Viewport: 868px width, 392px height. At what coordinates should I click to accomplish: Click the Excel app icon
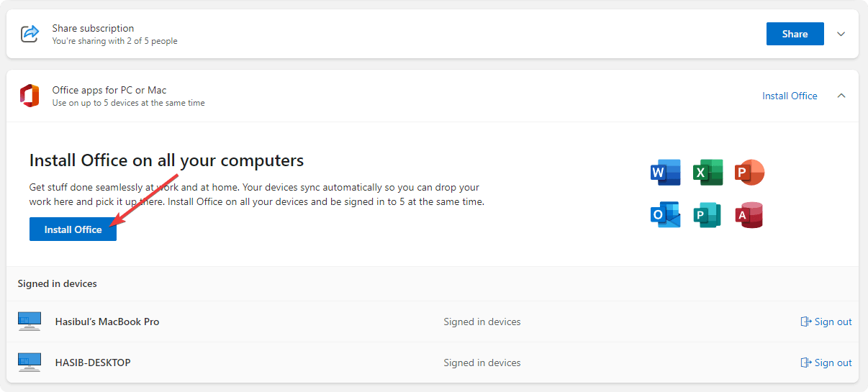707,173
